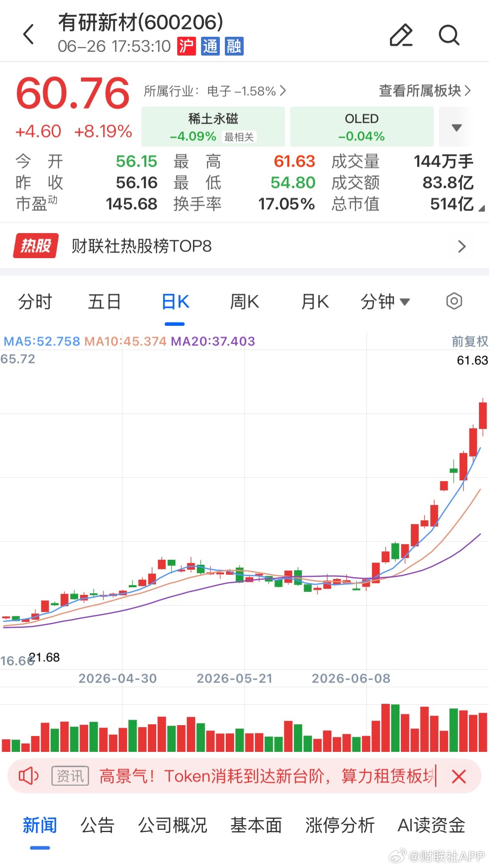Viewport: 489px width, 868px height.
Task: Tap the 最低 value 54.80
Action: 293,183
